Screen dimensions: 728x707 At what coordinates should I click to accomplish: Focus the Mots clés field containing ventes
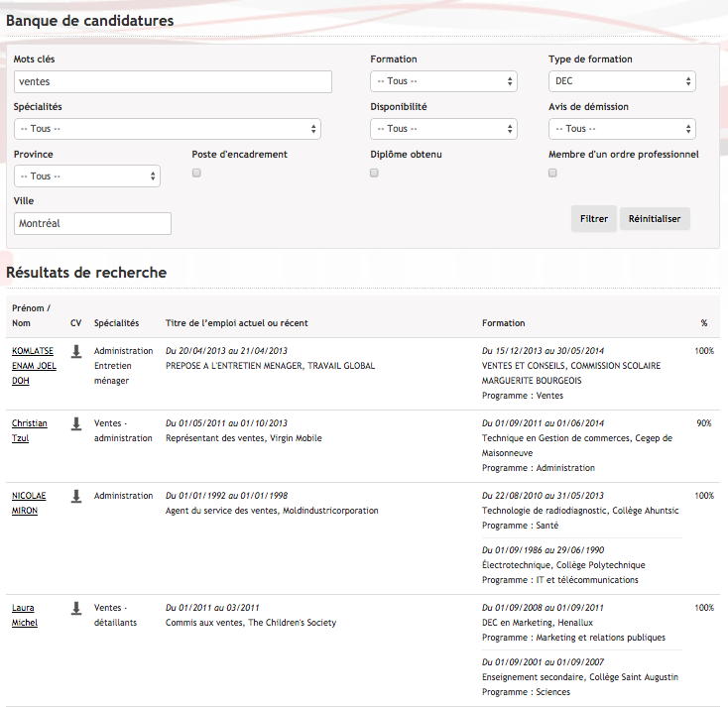[x=173, y=81]
